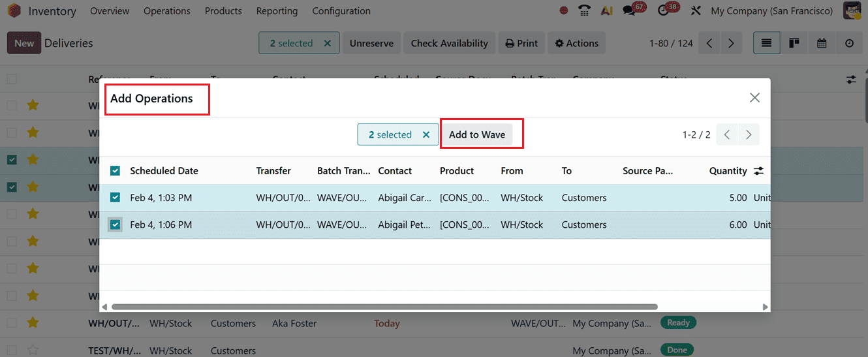The width and height of the screenshot is (868, 357).
Task: Go to next page in Add Operations pager
Action: (749, 134)
